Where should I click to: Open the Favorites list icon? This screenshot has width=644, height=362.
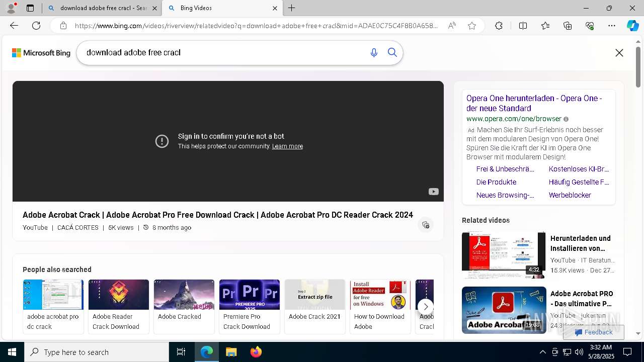click(545, 26)
